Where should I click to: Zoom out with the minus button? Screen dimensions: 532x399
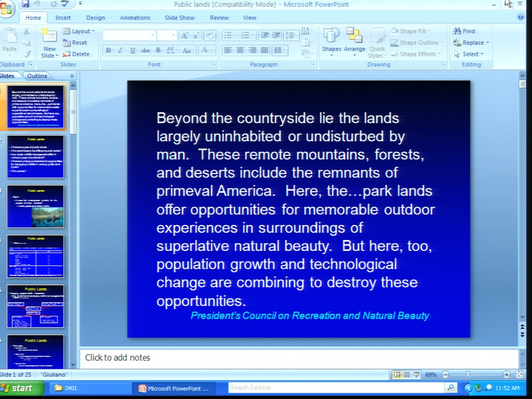point(445,375)
